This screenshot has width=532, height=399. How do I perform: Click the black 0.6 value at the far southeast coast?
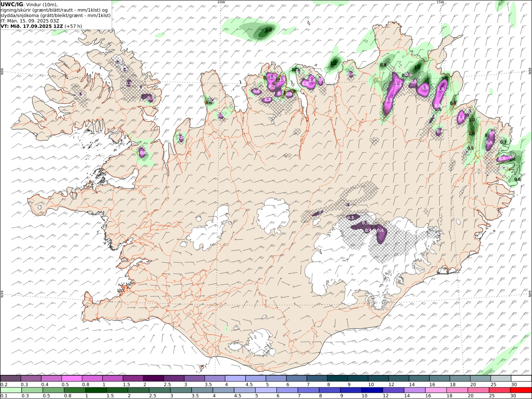pyautogui.click(x=517, y=180)
